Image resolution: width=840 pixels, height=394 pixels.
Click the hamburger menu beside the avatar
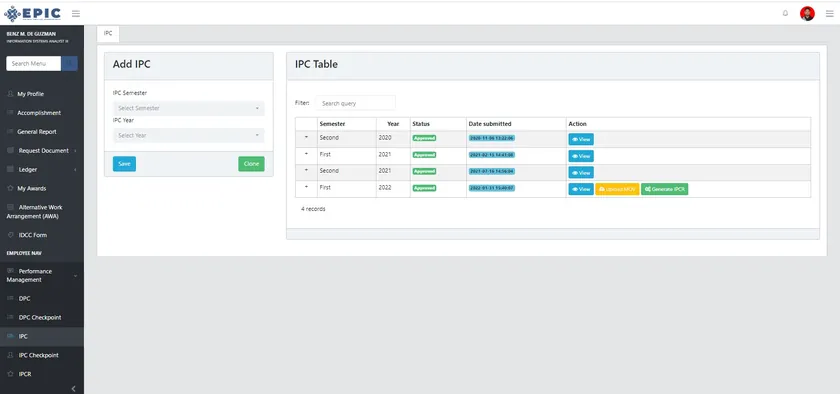[829, 13]
